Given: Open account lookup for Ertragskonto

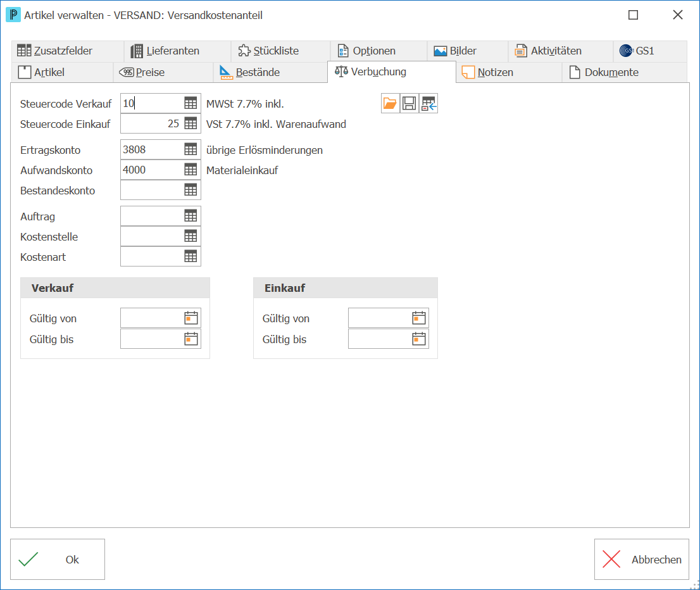Looking at the screenshot, I should 191,149.
